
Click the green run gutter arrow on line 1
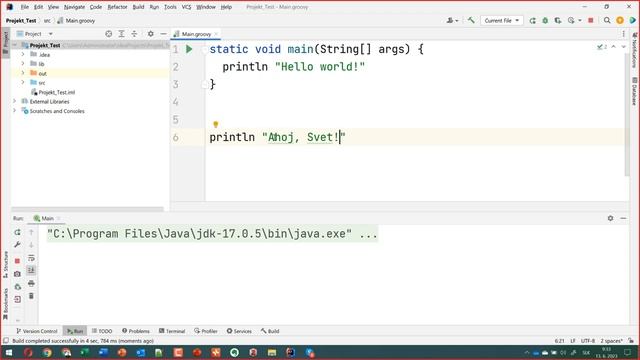189,49
